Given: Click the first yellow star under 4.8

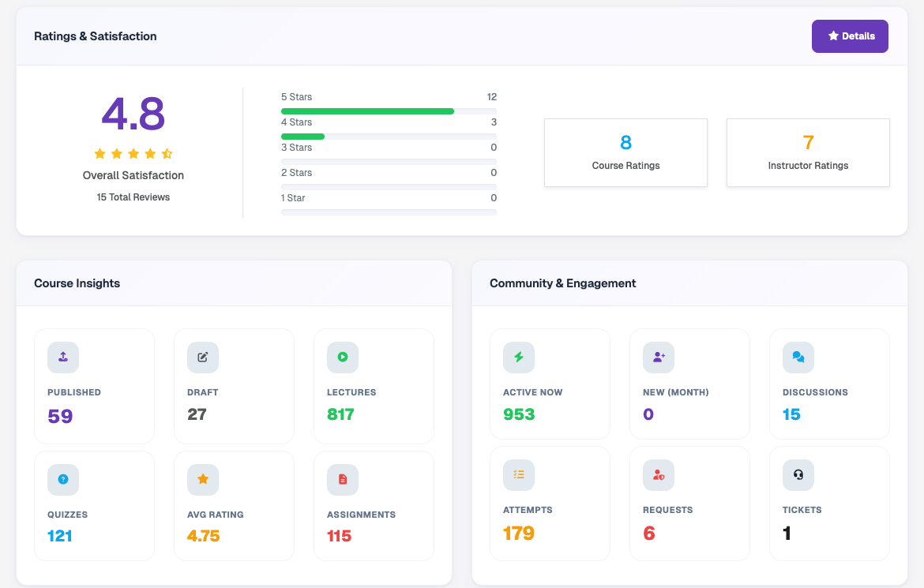Looking at the screenshot, I should tap(100, 154).
